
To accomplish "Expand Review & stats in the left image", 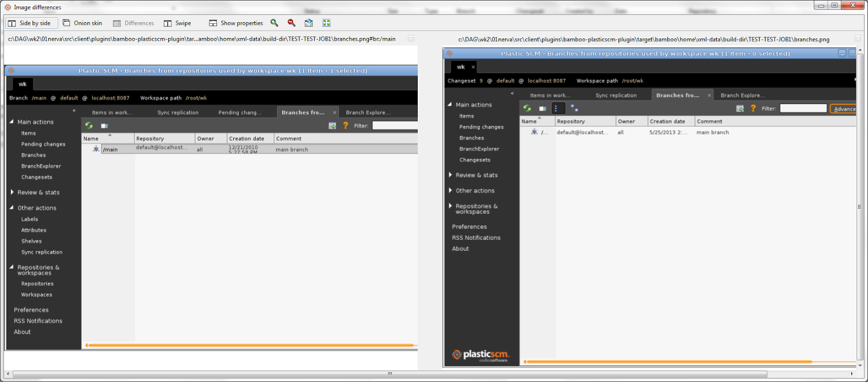I will (x=12, y=192).
